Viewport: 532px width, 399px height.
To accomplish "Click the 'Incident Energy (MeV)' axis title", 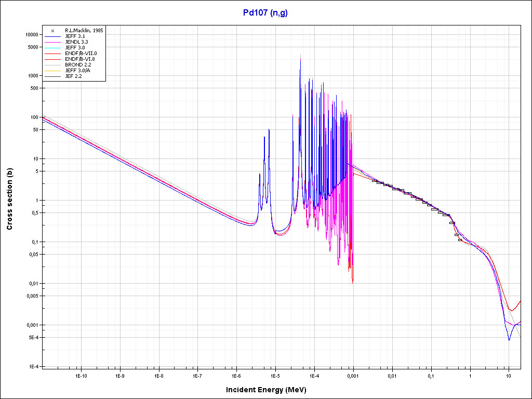I will [x=270, y=390].
